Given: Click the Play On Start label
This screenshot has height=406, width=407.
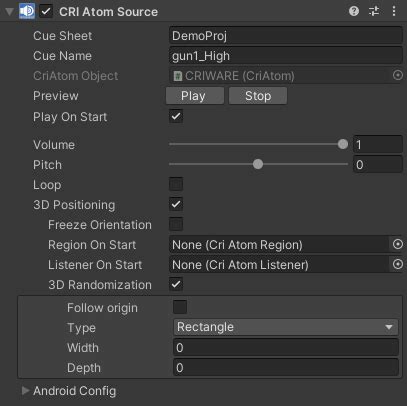Looking at the screenshot, I should click(x=70, y=117).
